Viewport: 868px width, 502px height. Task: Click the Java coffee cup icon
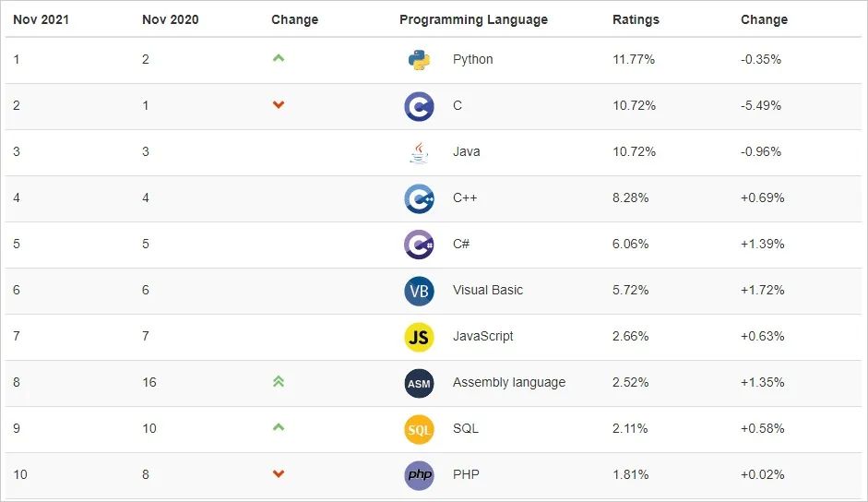coord(419,152)
